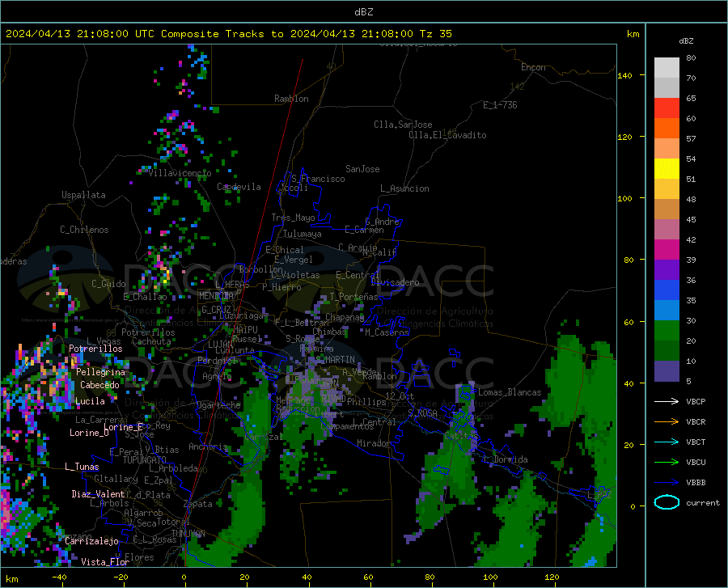The image size is (728, 588).
Task: Pick the light blue 35 dBZ swatch
Action: (x=667, y=311)
